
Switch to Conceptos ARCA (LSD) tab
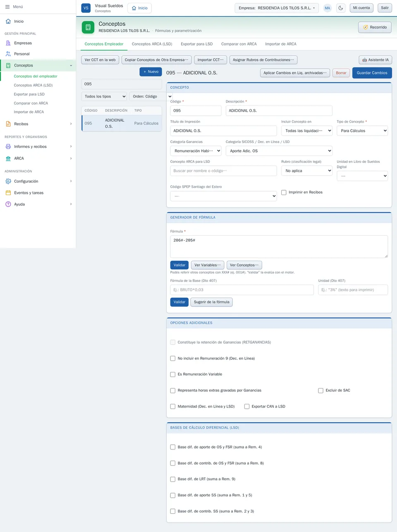point(152,44)
